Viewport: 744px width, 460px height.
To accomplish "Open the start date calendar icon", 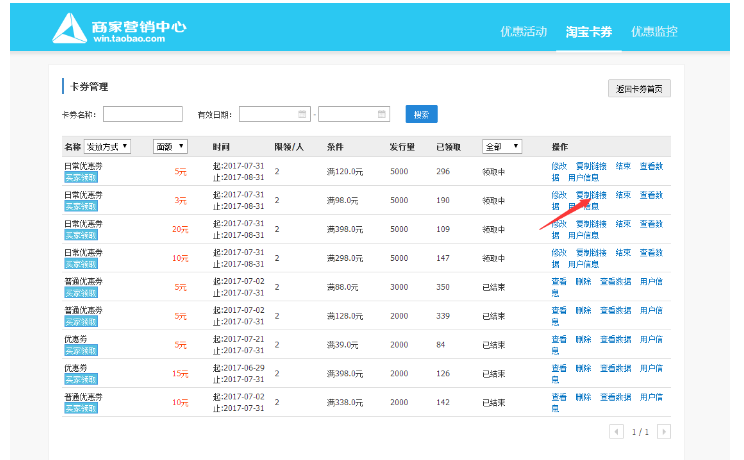I will coord(302,114).
